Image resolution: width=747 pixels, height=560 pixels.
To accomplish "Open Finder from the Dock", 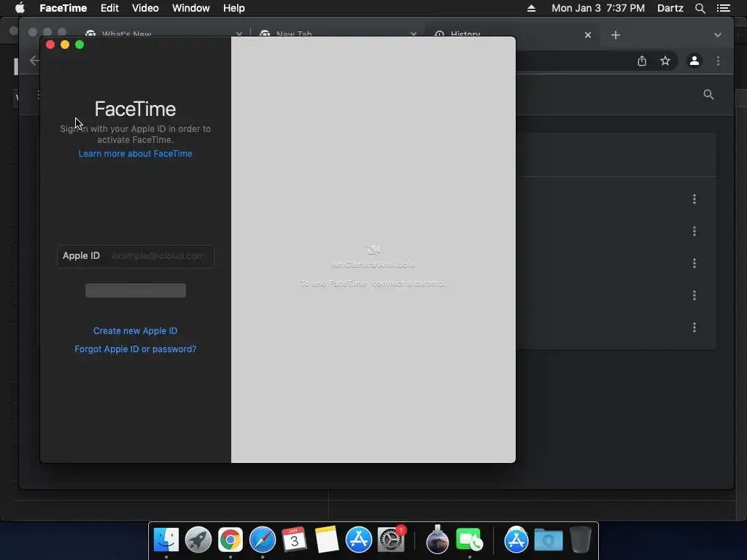I will point(166,540).
